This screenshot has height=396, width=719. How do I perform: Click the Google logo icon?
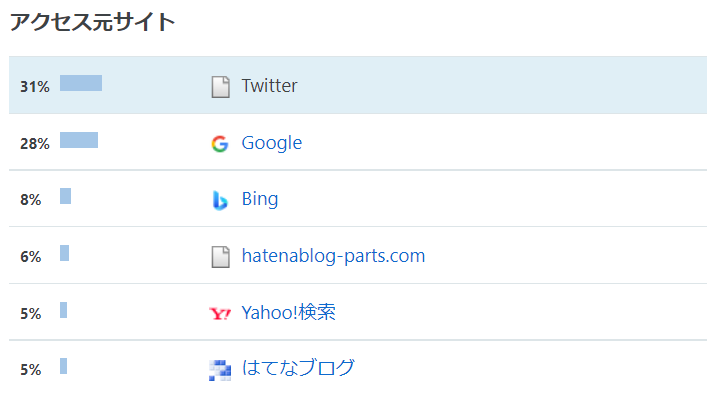click(220, 144)
